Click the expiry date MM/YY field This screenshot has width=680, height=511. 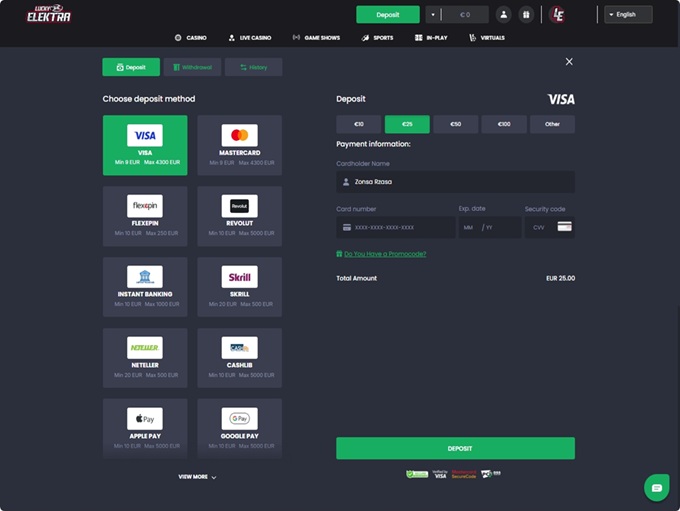490,227
